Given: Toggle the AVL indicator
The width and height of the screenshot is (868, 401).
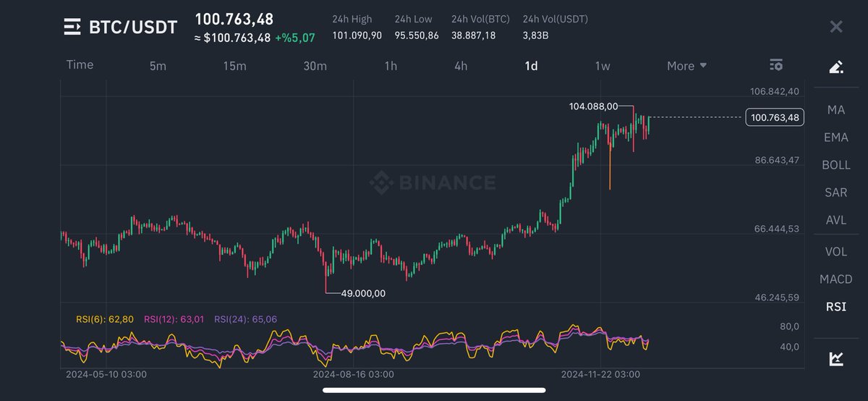Looking at the screenshot, I should coord(835,220).
